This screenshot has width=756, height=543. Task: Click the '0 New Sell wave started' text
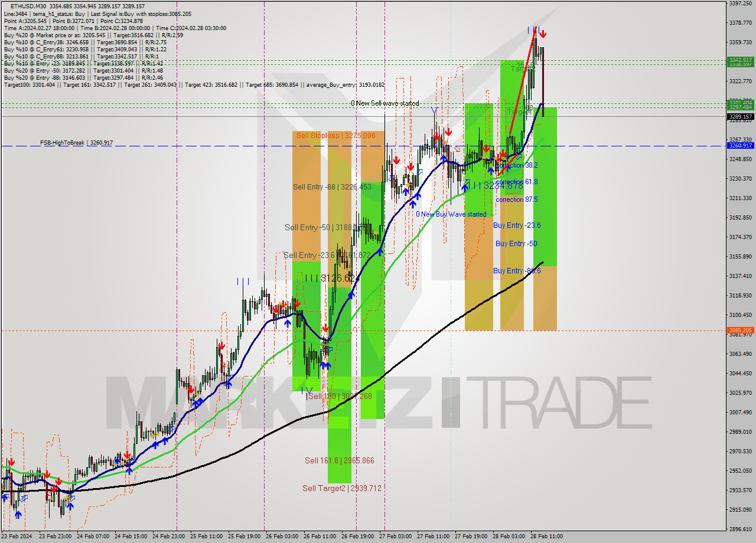point(384,103)
